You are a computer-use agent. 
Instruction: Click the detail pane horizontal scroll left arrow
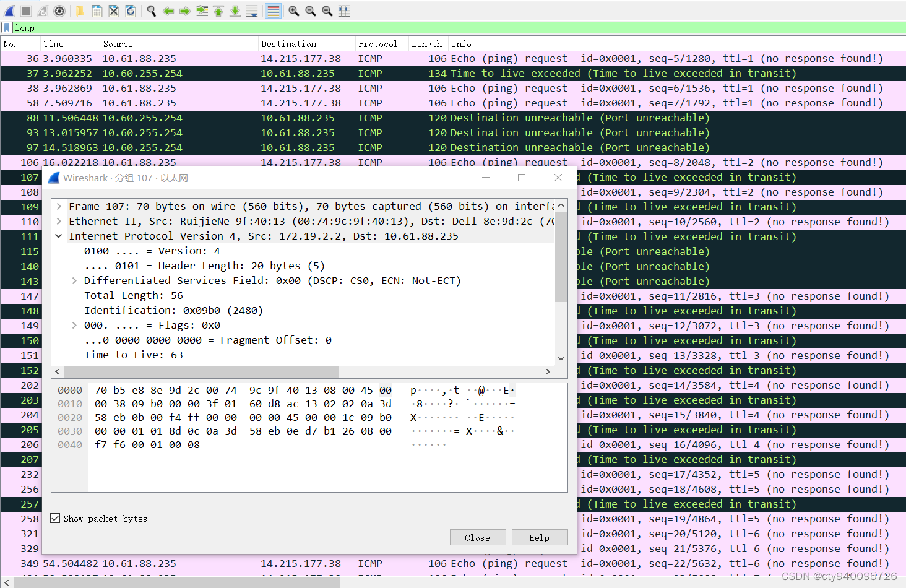[58, 371]
